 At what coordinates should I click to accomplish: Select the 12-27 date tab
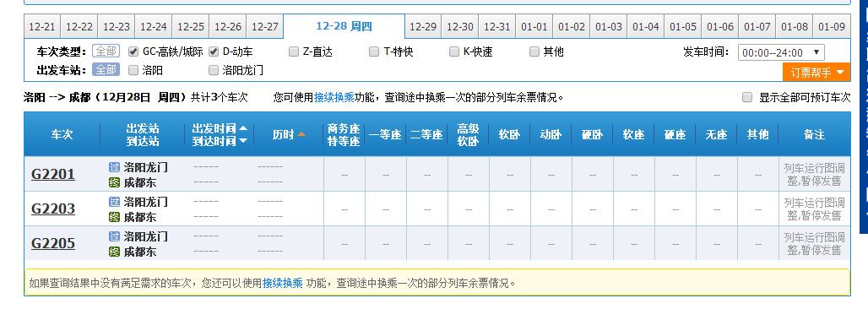pyautogui.click(x=264, y=26)
